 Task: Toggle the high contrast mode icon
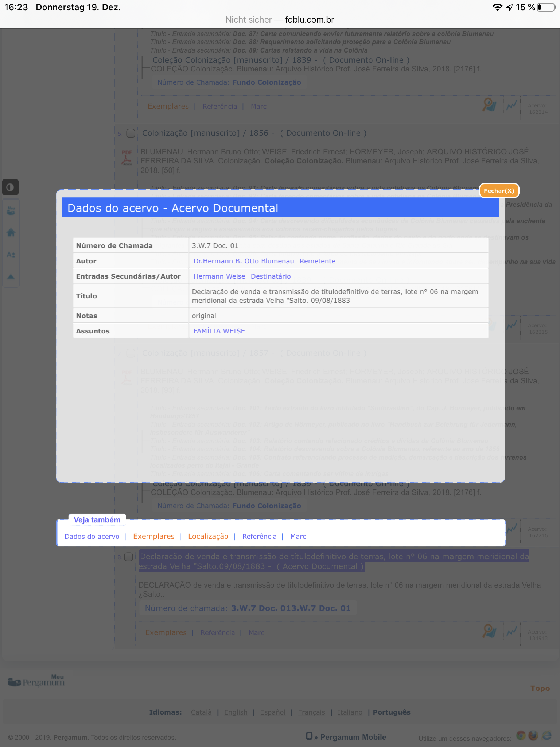tap(10, 187)
